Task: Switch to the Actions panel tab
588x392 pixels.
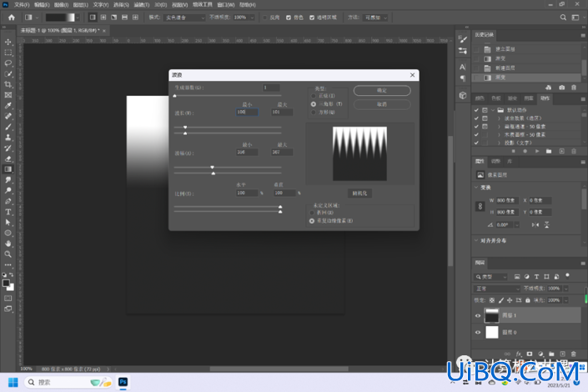Action: tap(545, 98)
